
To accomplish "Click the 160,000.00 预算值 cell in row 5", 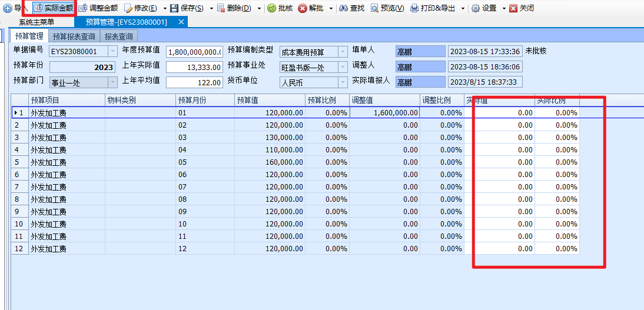I will [x=270, y=162].
